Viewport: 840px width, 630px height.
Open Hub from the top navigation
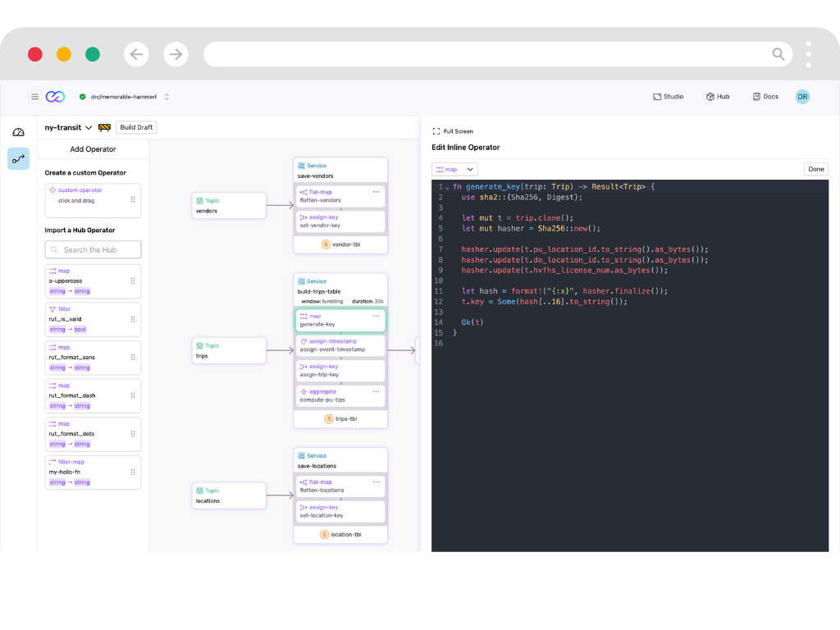click(718, 97)
